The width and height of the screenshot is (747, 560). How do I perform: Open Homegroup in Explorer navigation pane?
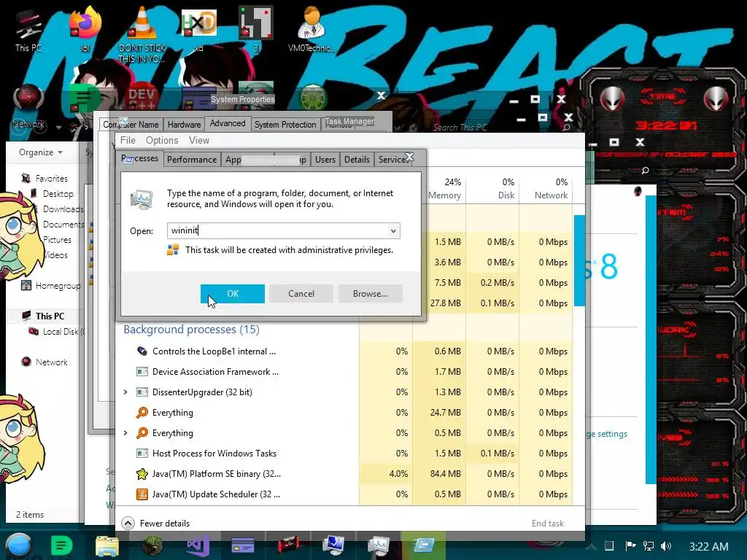pos(51,286)
